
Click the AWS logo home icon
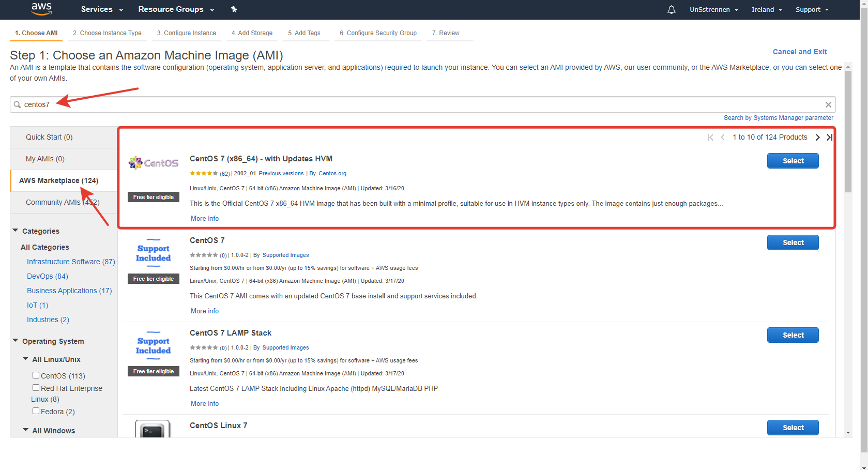point(41,9)
